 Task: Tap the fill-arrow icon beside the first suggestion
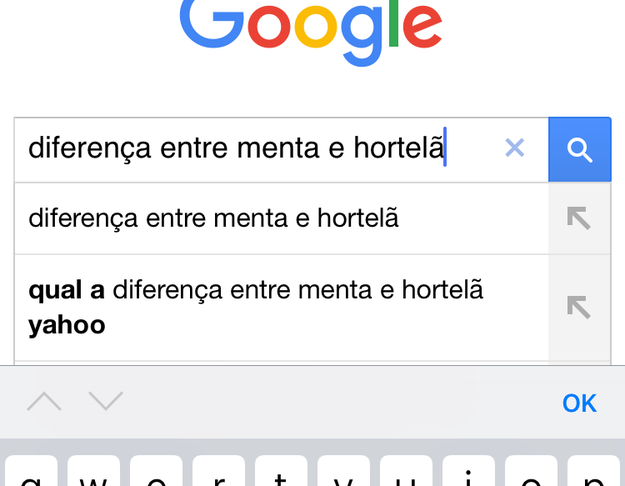pyautogui.click(x=579, y=218)
